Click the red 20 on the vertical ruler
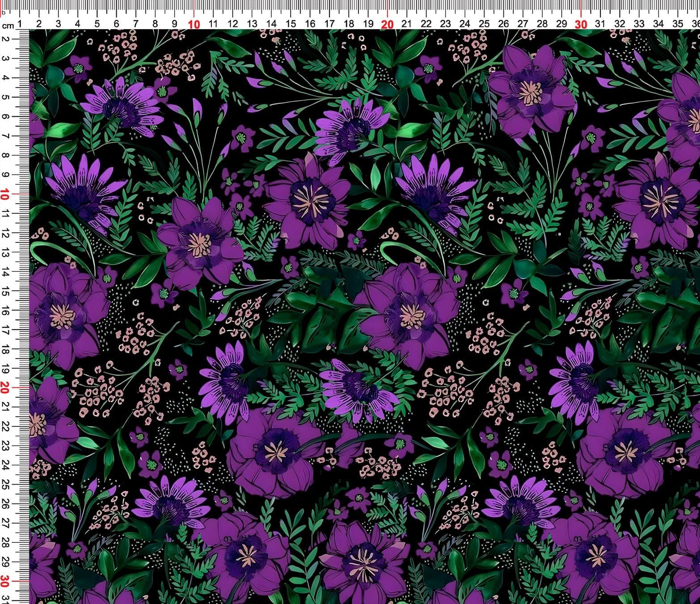This screenshot has height=604, width=700. click(5, 388)
